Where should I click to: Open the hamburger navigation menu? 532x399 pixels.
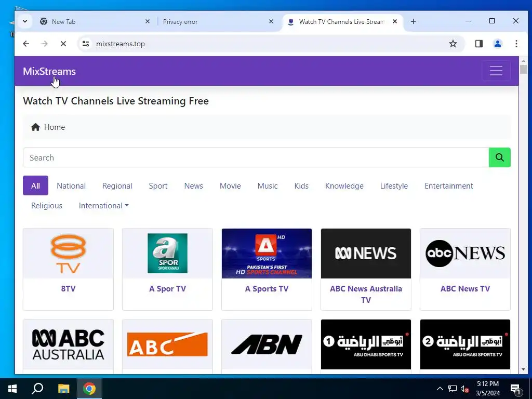[496, 71]
